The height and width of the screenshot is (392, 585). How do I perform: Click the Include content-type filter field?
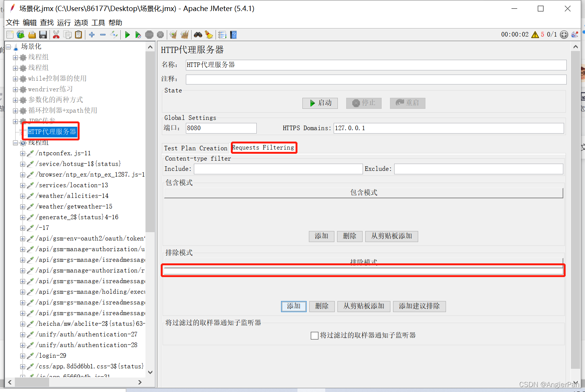pos(278,169)
